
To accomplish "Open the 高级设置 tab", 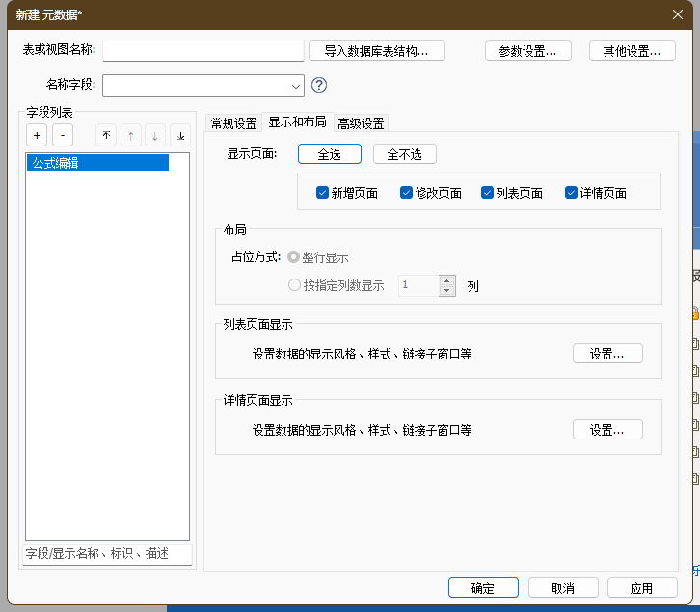I will tap(361, 123).
